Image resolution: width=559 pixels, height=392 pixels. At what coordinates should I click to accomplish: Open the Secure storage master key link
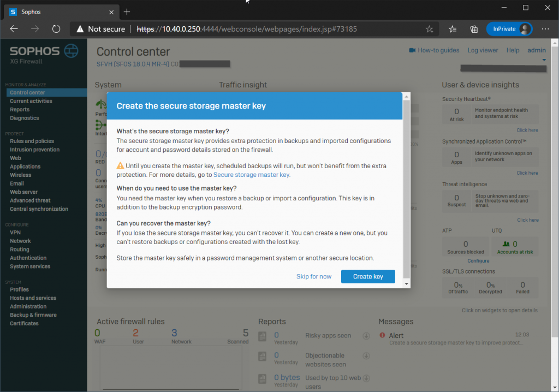pyautogui.click(x=251, y=175)
